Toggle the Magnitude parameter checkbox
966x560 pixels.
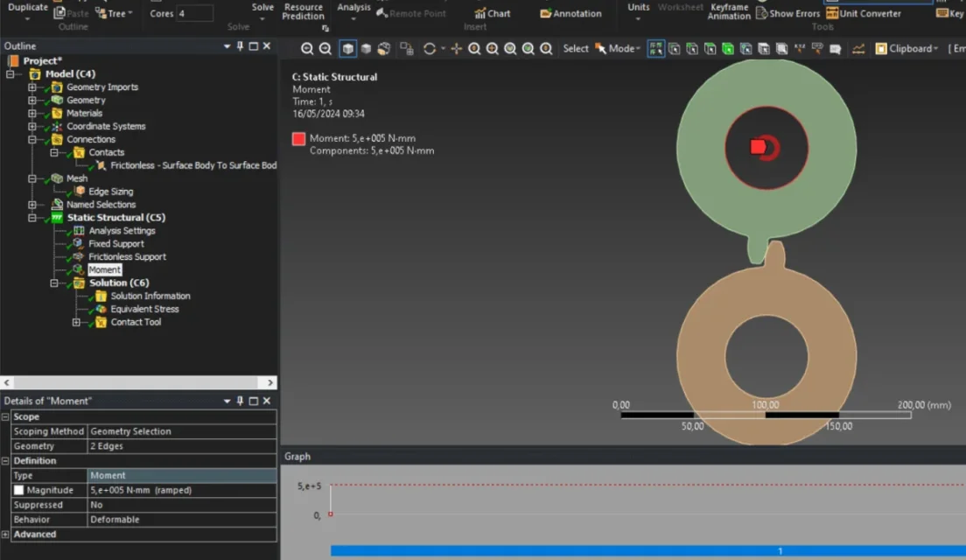click(19, 490)
